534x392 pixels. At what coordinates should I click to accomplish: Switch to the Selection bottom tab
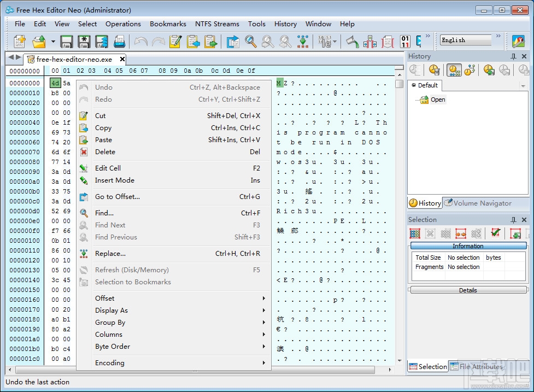[x=428, y=366]
